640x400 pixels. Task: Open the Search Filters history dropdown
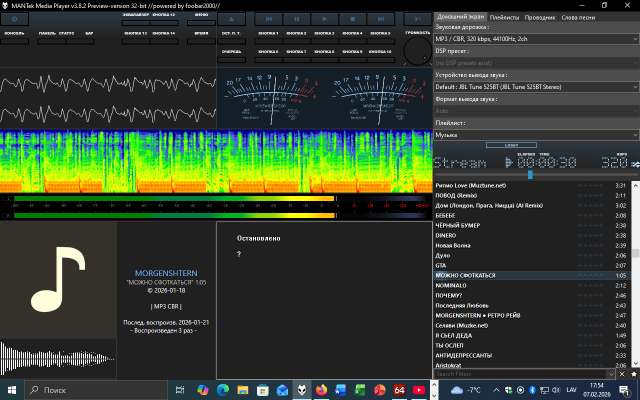(x=611, y=374)
